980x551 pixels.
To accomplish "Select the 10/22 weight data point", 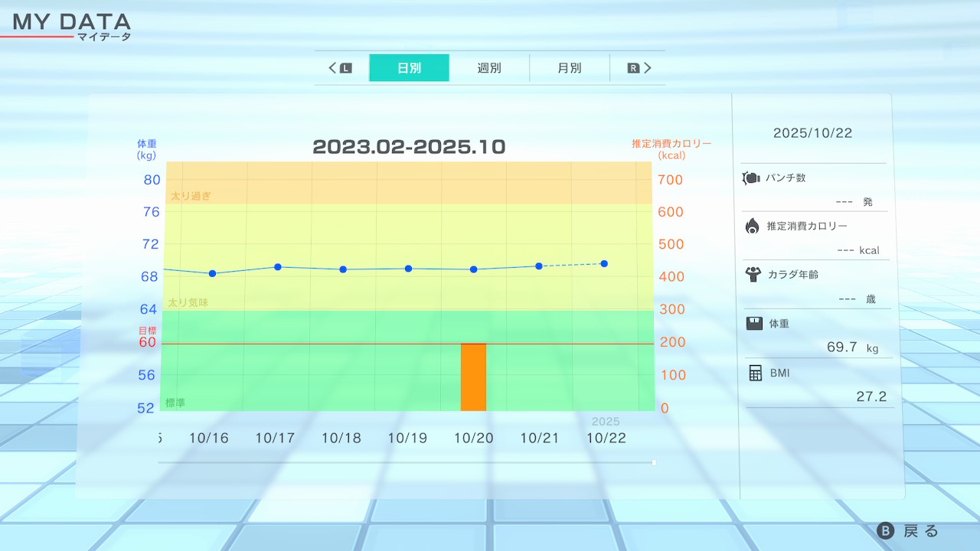I will [x=604, y=263].
